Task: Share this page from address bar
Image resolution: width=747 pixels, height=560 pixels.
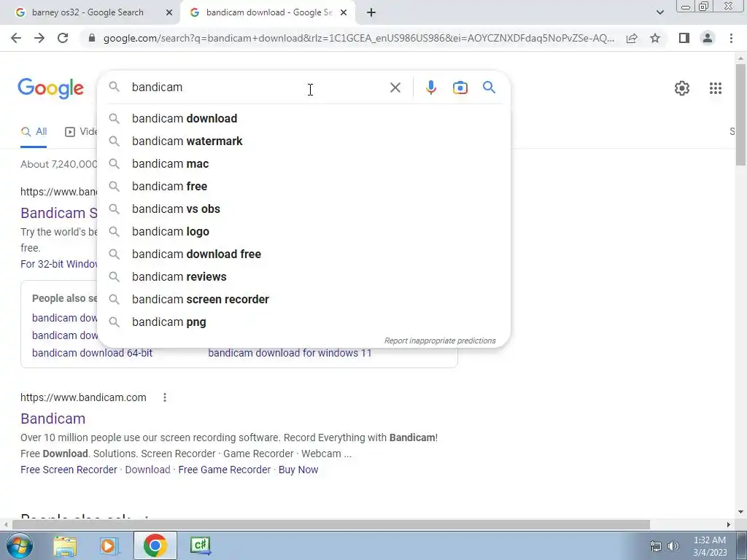Action: click(632, 38)
